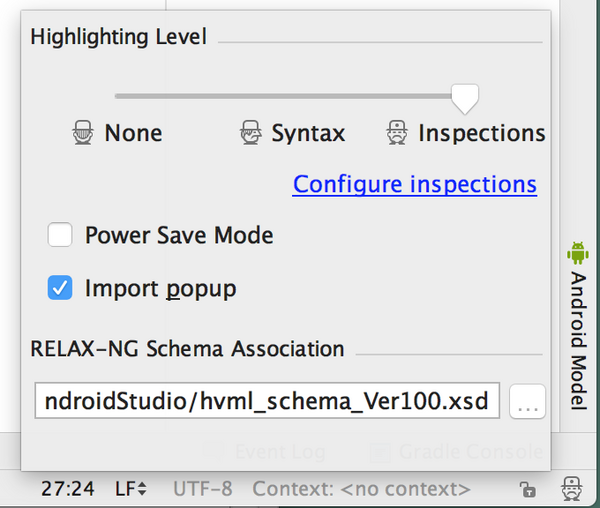Click the Hector inspector icon in status bar
Image resolution: width=600 pixels, height=508 pixels.
572,489
